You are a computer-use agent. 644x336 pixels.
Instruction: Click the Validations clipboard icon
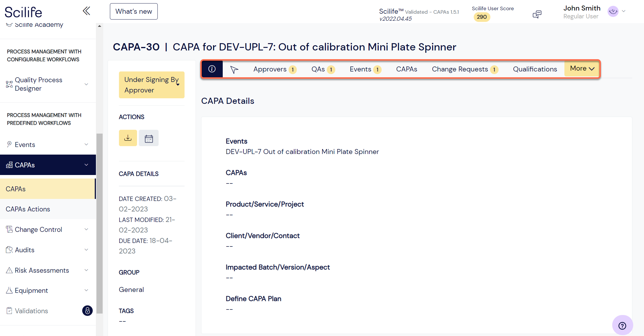point(9,311)
